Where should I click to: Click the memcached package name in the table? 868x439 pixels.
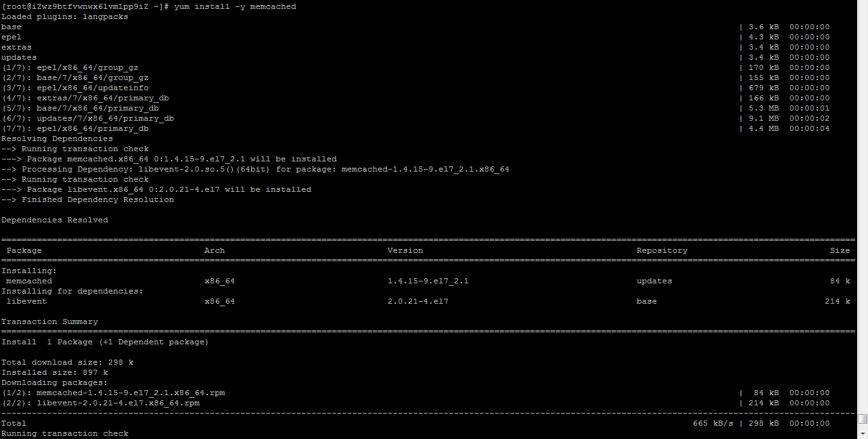tap(29, 281)
